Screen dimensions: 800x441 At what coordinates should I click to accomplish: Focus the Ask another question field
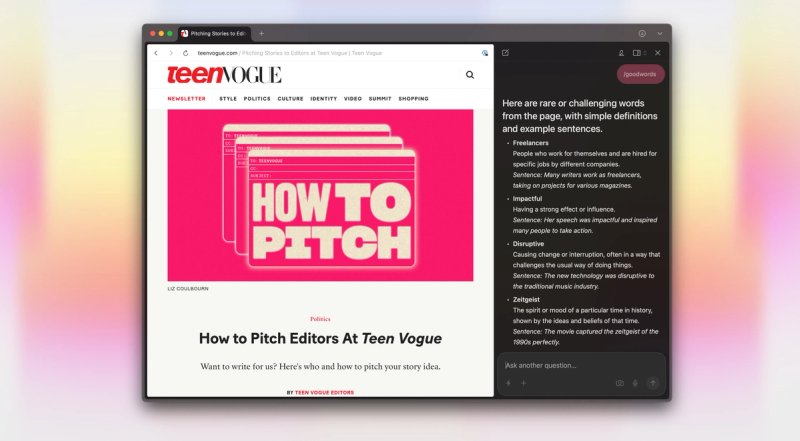tap(581, 365)
